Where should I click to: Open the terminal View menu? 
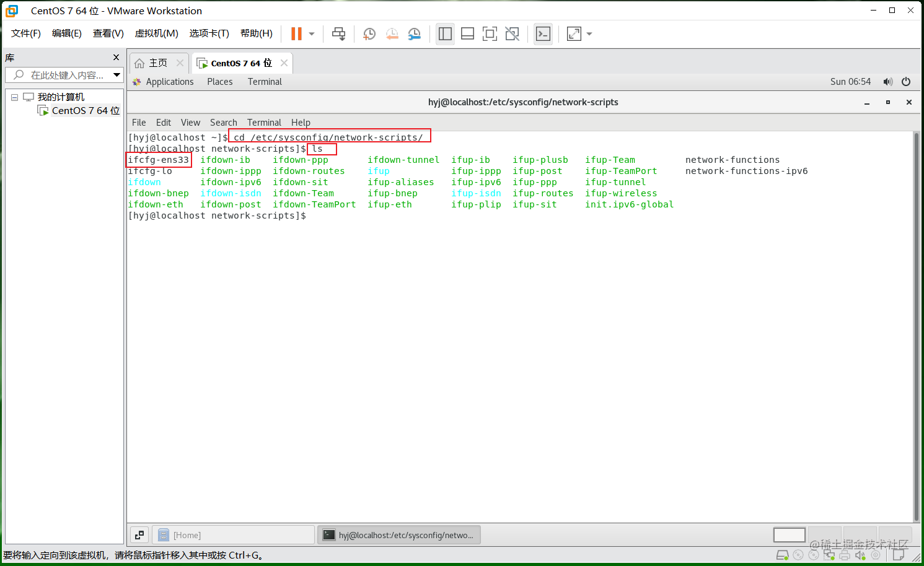190,123
